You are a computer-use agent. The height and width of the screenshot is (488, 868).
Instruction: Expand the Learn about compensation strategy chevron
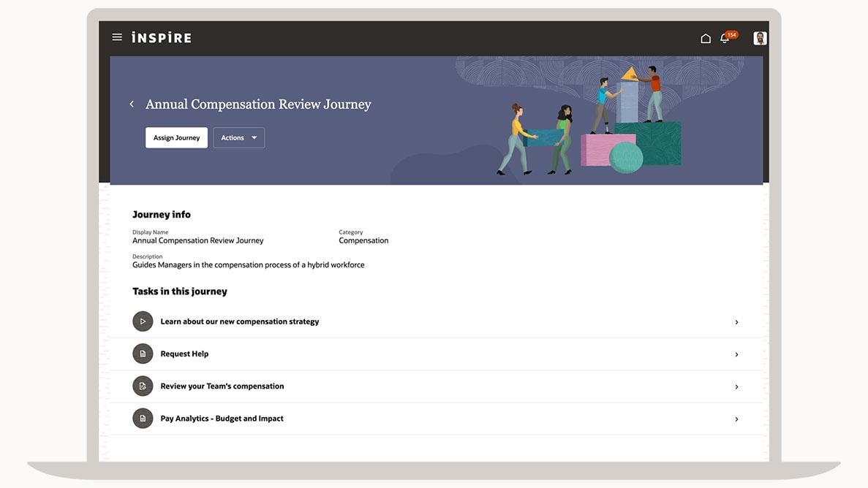[x=736, y=322]
